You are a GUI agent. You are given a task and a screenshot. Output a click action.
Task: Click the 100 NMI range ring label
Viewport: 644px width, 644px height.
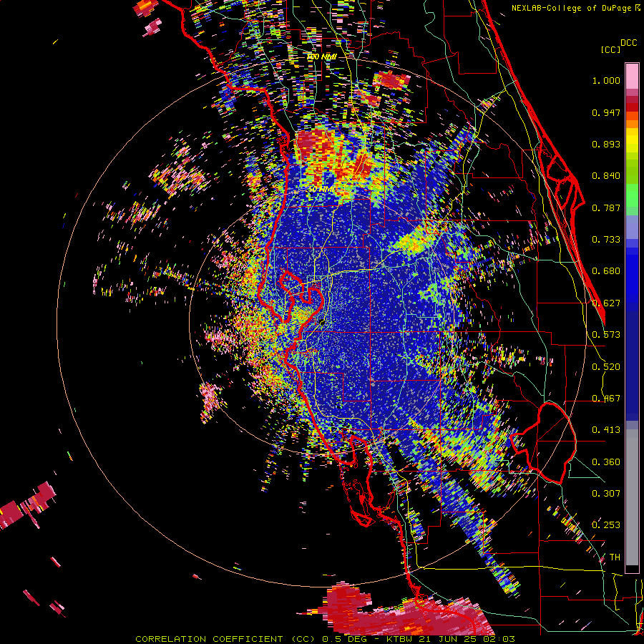pyautogui.click(x=321, y=57)
